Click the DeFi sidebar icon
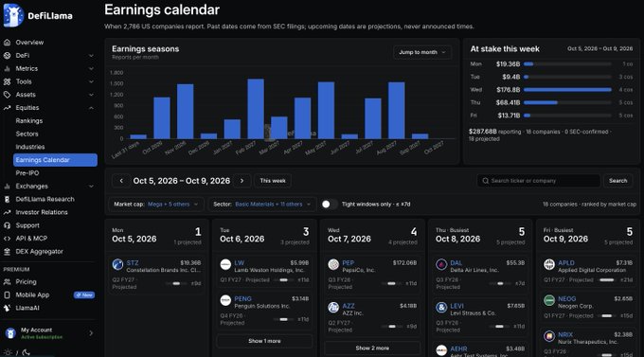The height and width of the screenshot is (357, 644). pyautogui.click(x=7, y=56)
